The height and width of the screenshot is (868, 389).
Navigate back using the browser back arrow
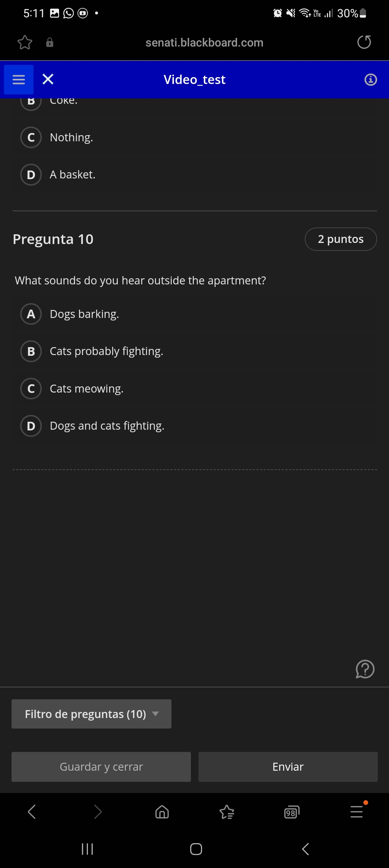coord(31,812)
